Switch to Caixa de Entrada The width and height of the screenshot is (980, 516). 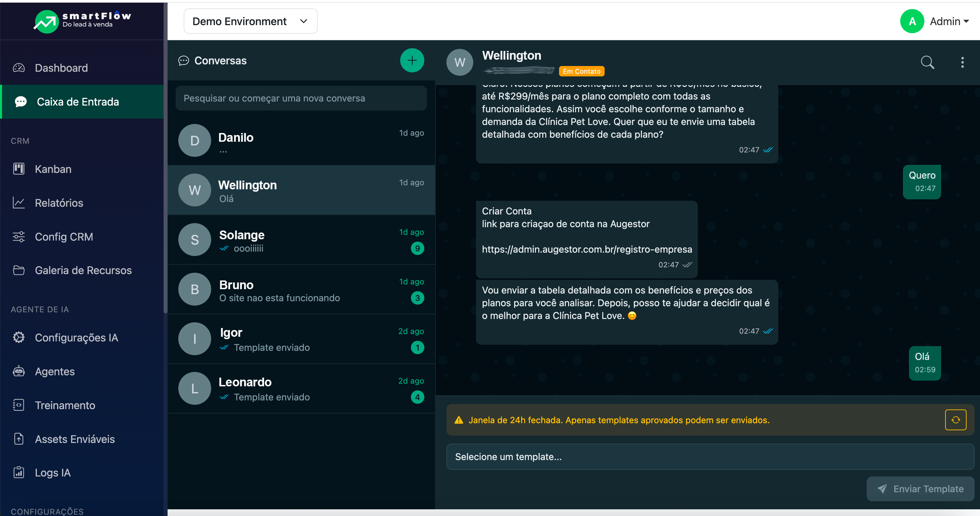point(78,102)
